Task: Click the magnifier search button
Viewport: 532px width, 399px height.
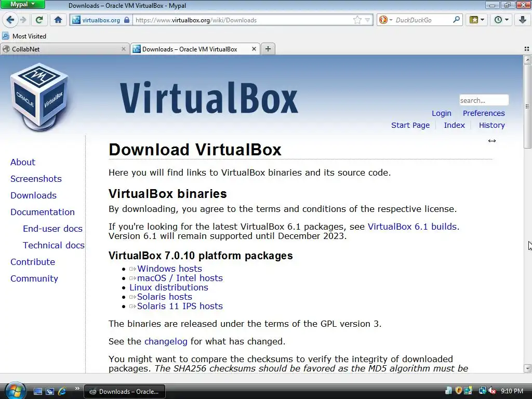Action: pos(456,20)
